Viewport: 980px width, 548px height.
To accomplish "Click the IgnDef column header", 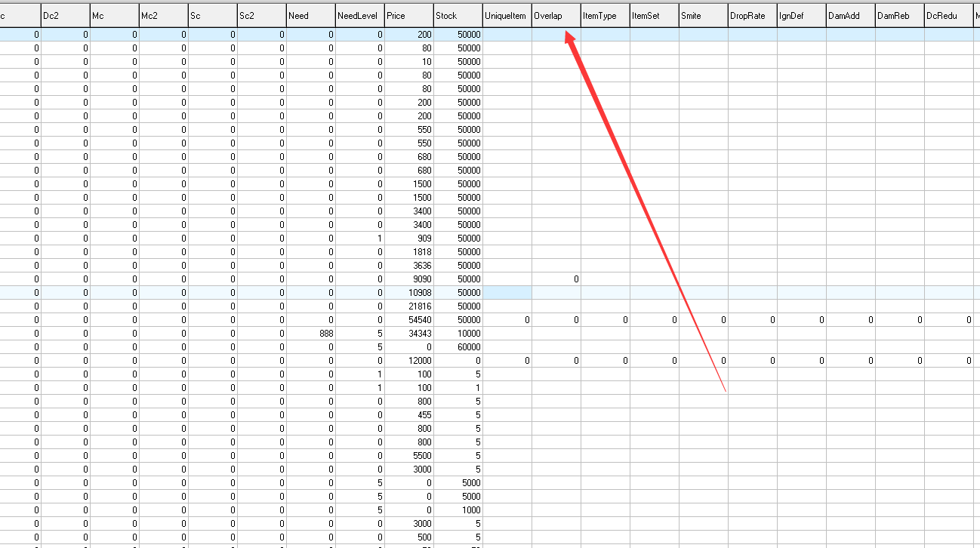I will (801, 16).
